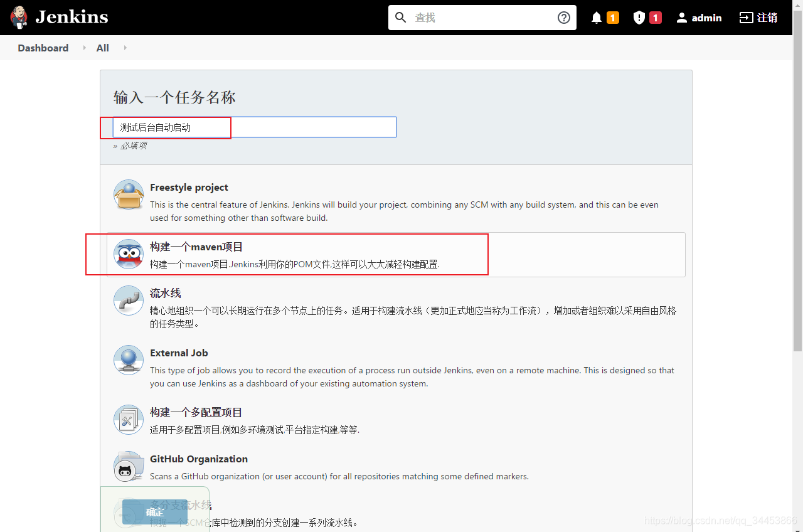Click the 输入一个任务名称 heading
Image resolution: width=803 pixels, height=532 pixels.
point(174,97)
